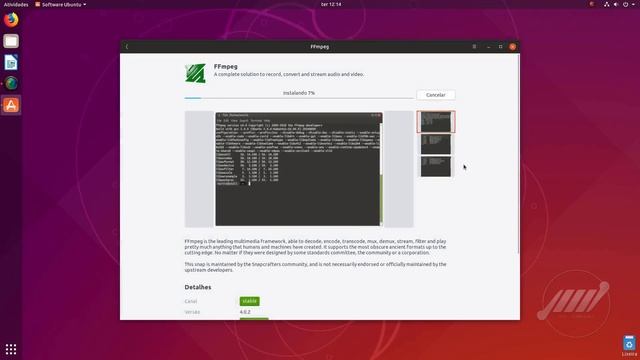Open the clock and calendar panel
Screen dimensions: 640x360
(331, 4)
